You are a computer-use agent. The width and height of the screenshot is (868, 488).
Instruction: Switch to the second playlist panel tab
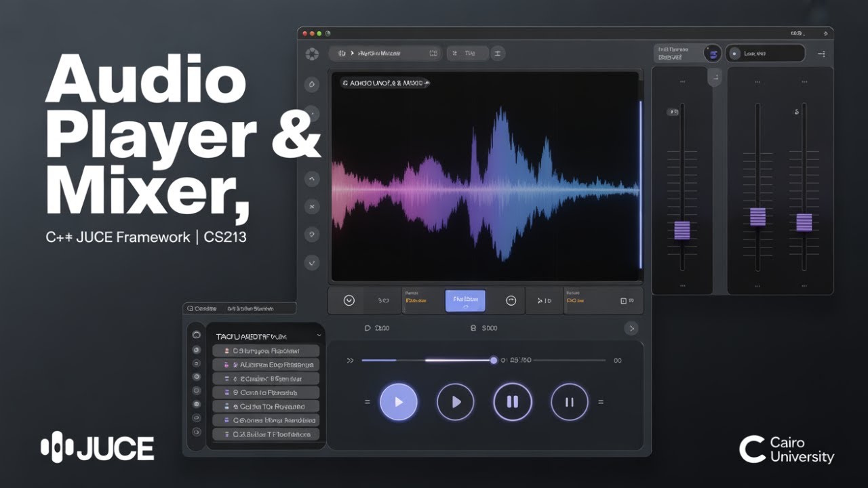(250, 308)
